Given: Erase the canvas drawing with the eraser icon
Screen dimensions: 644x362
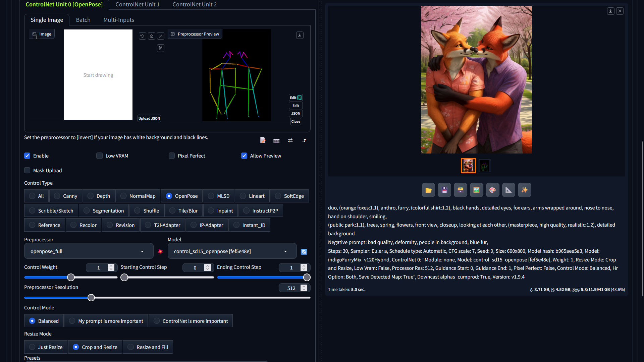Looking at the screenshot, I should click(152, 36).
